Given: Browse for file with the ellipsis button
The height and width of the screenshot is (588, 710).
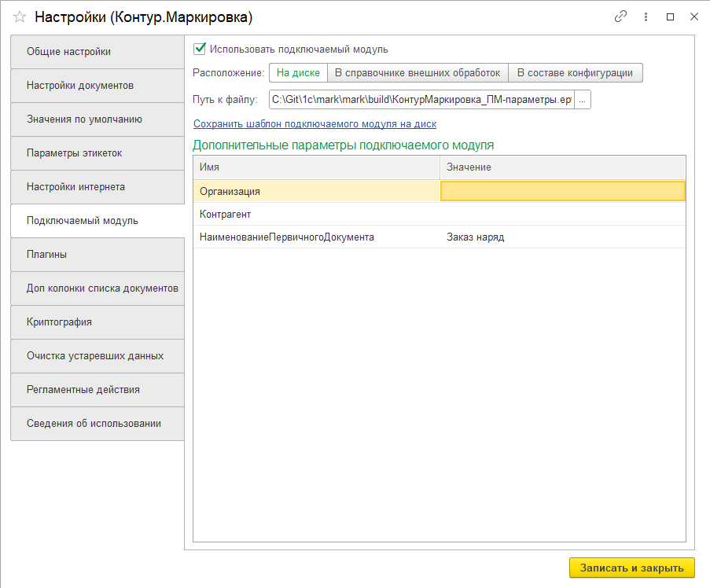Looking at the screenshot, I should click(583, 100).
